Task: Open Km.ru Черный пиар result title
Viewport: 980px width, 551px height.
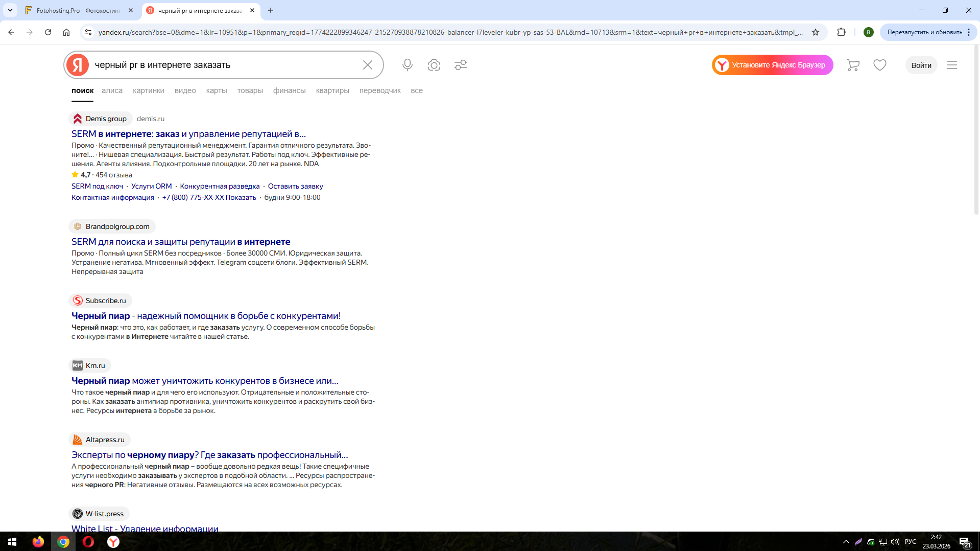Action: pyautogui.click(x=205, y=381)
